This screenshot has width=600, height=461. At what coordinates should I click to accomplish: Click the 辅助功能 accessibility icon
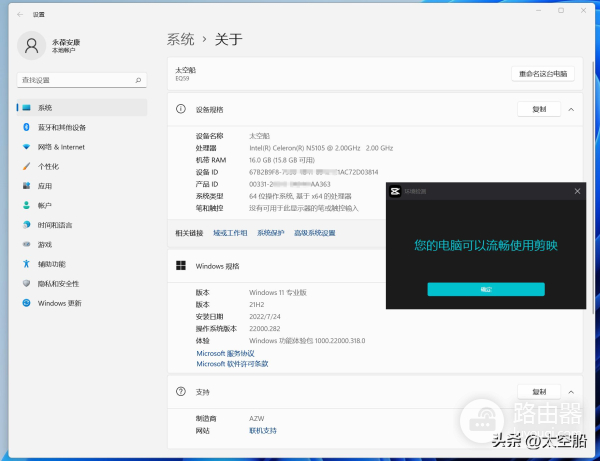click(26, 264)
